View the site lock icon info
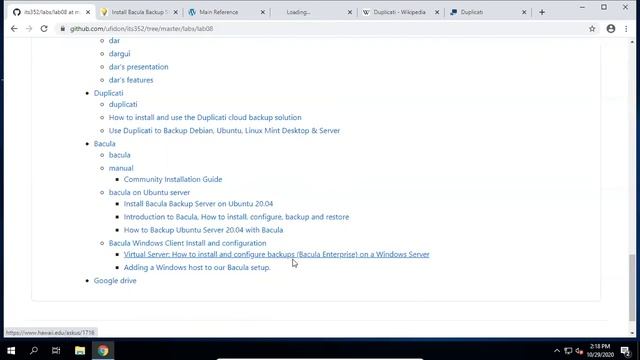Viewport: 640px width, 360px height. point(62,29)
